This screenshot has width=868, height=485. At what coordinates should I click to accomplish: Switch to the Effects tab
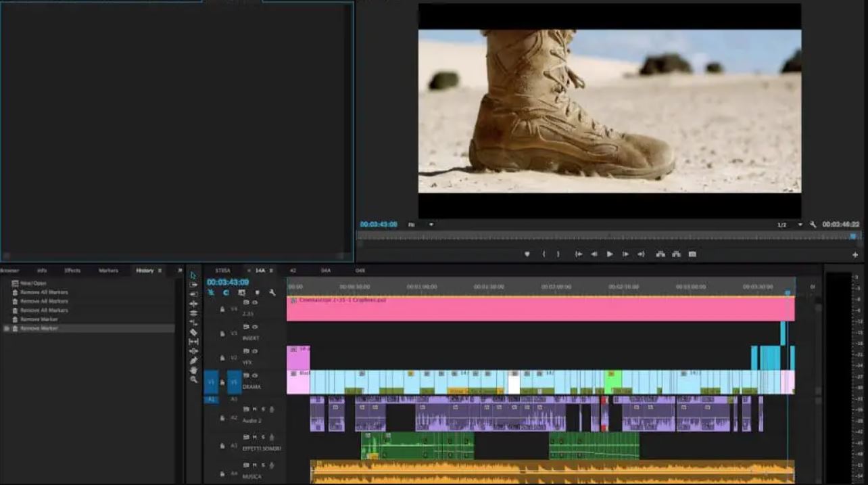(x=72, y=271)
